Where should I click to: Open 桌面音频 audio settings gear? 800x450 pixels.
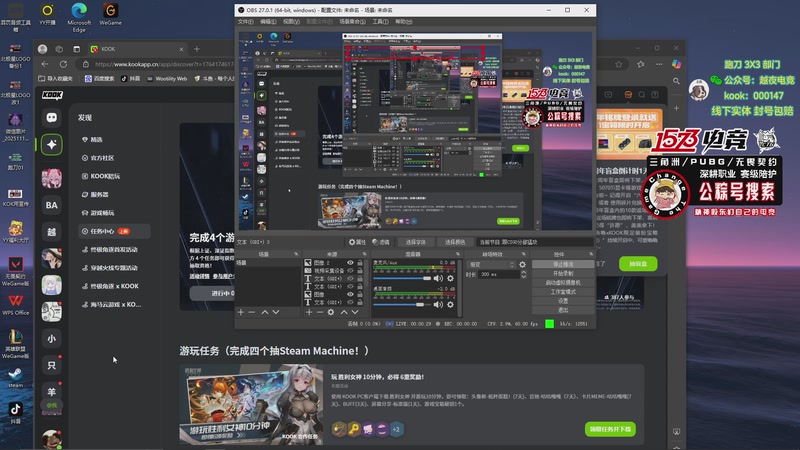[451, 305]
